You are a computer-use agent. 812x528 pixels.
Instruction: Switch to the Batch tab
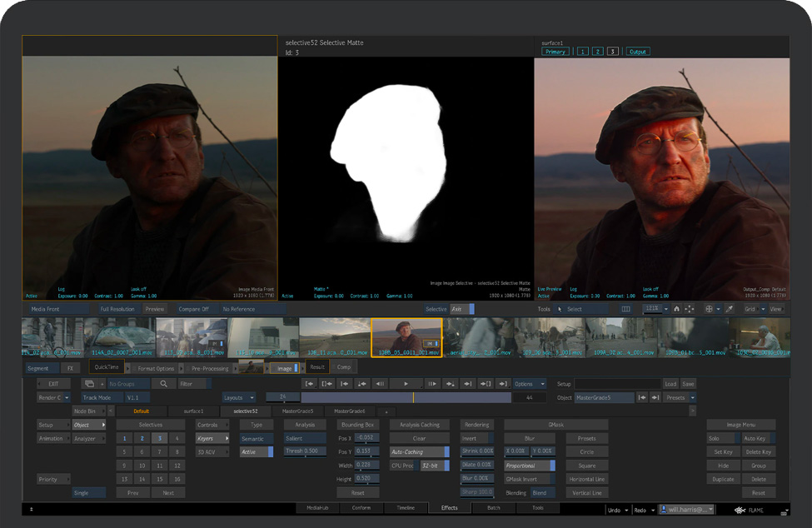pos(494,507)
